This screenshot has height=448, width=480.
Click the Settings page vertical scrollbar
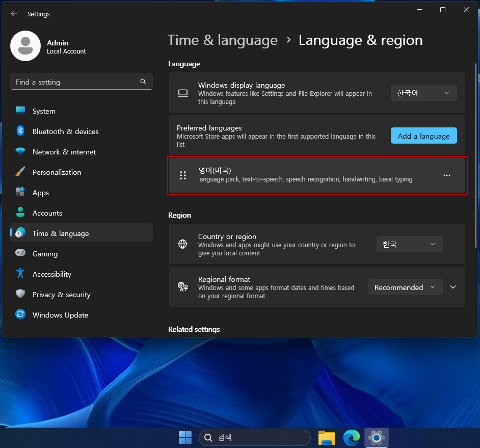(x=475, y=155)
